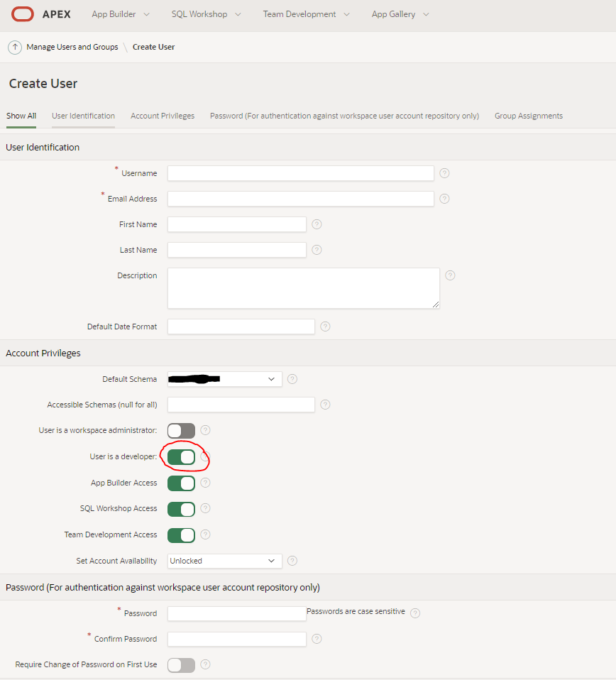Image resolution: width=616 pixels, height=680 pixels.
Task: Click the User Identification section heading
Action: (43, 147)
